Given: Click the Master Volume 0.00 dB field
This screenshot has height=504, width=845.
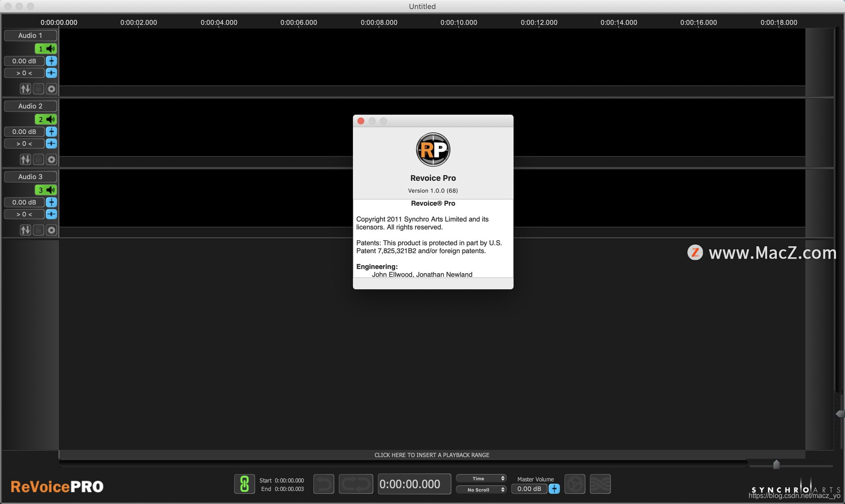Looking at the screenshot, I should [x=529, y=489].
